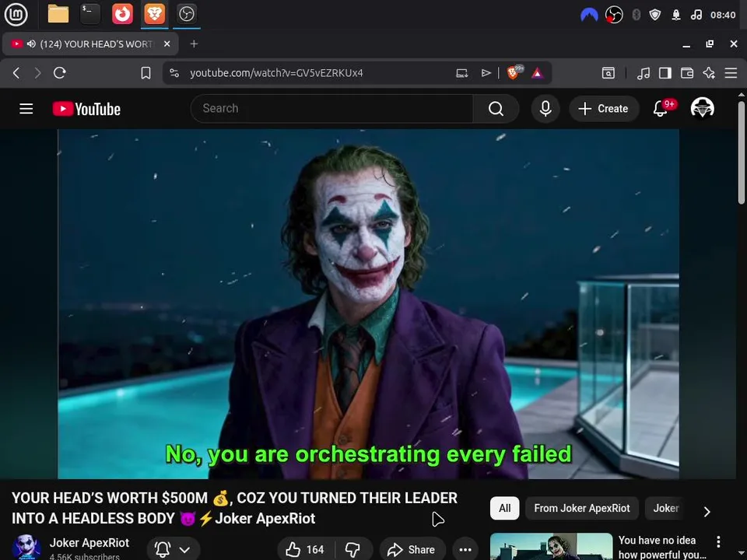Click the magnifier search button
This screenshot has width=747, height=560.
(x=496, y=109)
